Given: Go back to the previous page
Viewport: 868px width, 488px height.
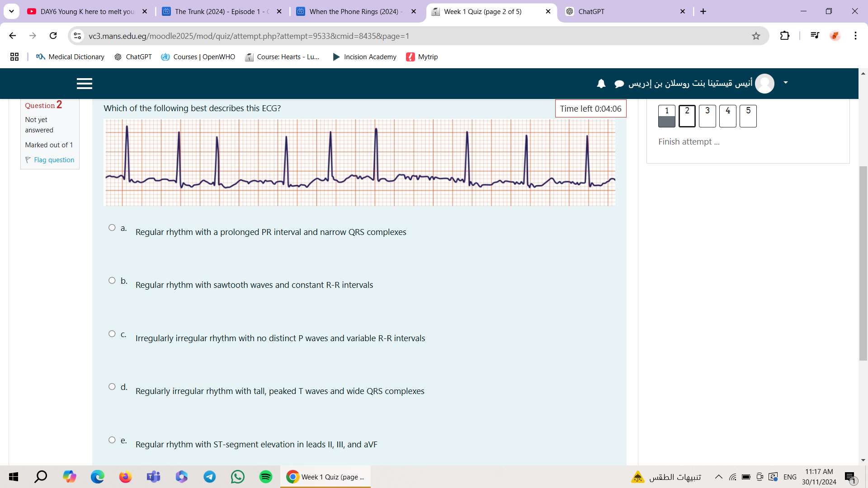Looking at the screenshot, I should (x=13, y=36).
